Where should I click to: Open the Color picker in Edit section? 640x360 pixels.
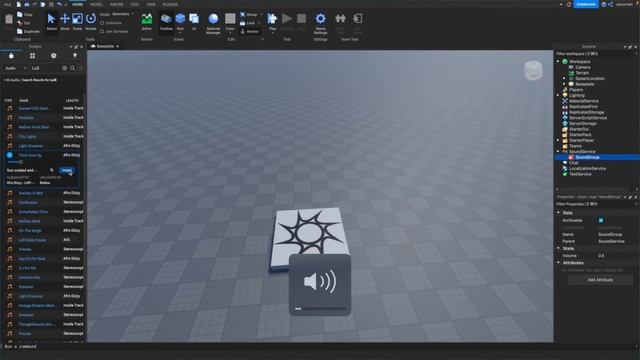pyautogui.click(x=230, y=22)
